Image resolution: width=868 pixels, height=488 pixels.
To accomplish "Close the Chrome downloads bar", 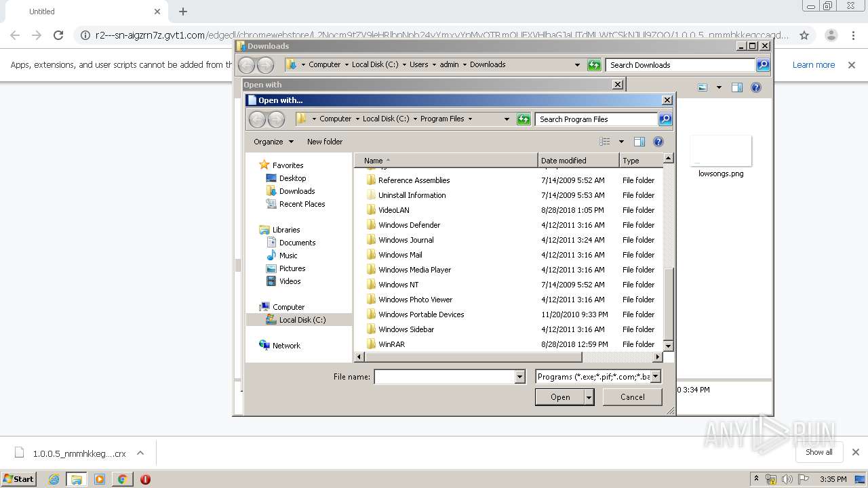I will 855,452.
